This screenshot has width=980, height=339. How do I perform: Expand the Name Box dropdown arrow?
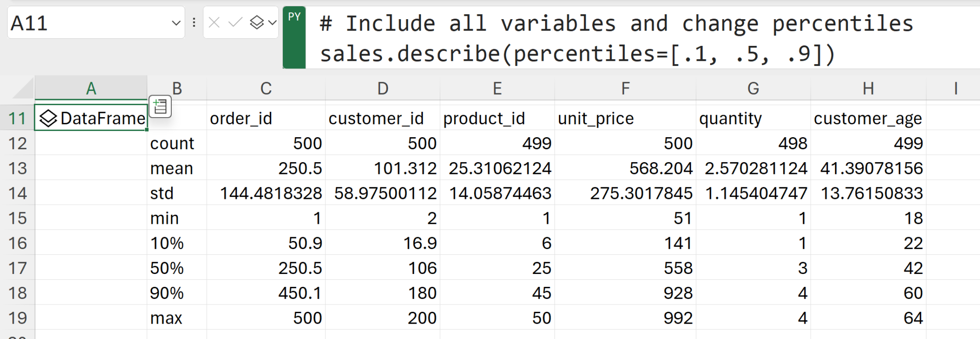click(x=176, y=23)
